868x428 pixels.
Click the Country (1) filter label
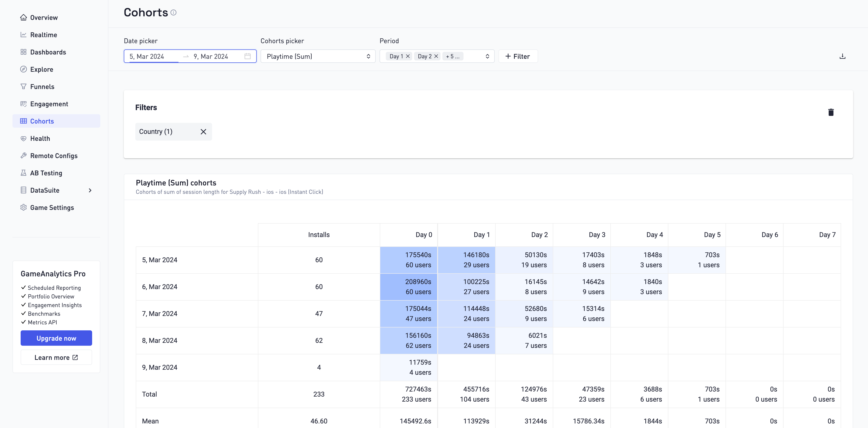(156, 132)
